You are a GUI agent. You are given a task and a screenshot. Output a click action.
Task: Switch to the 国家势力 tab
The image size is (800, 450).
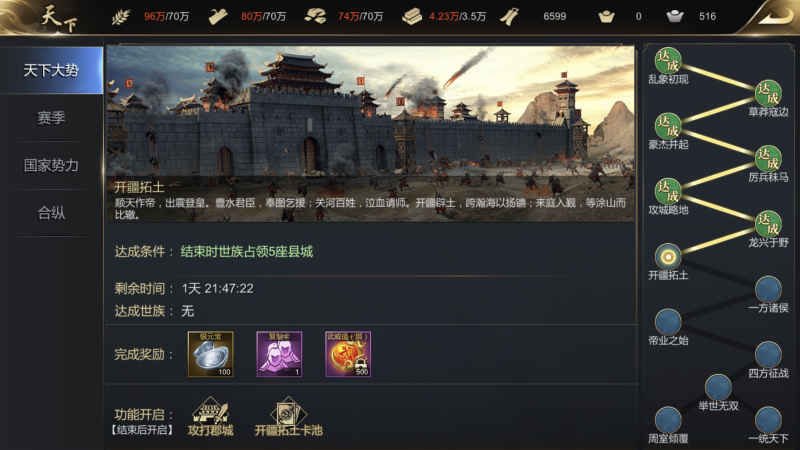(x=51, y=165)
